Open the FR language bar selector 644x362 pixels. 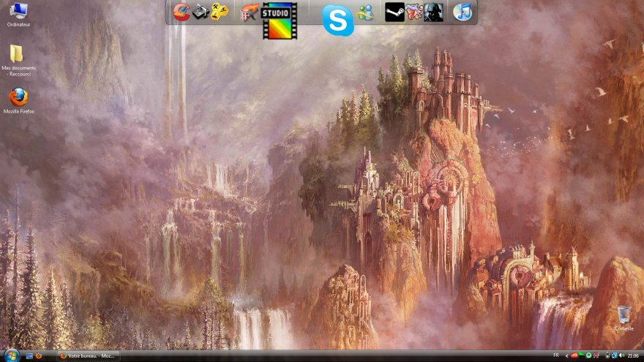point(556,355)
